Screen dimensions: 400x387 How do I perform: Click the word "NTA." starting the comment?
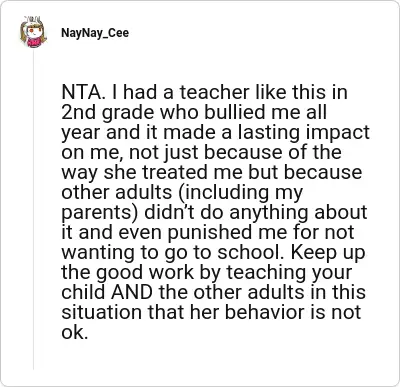(x=82, y=92)
